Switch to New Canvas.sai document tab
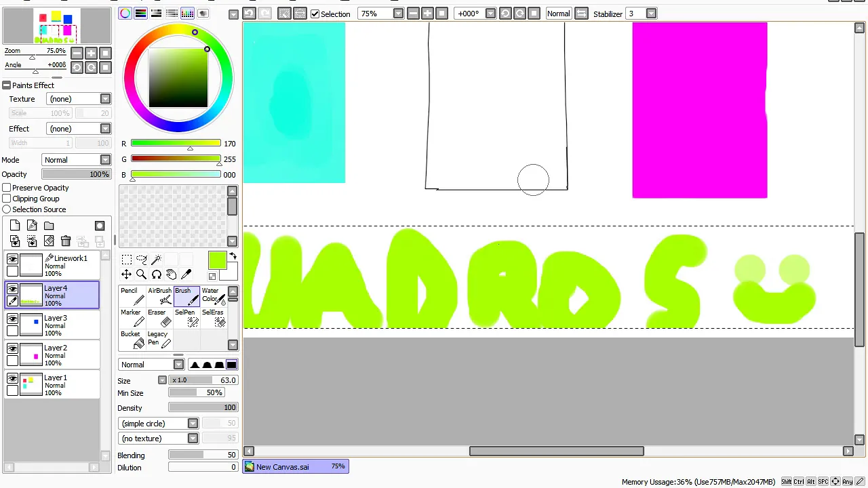The height and width of the screenshot is (488, 868). [296, 466]
